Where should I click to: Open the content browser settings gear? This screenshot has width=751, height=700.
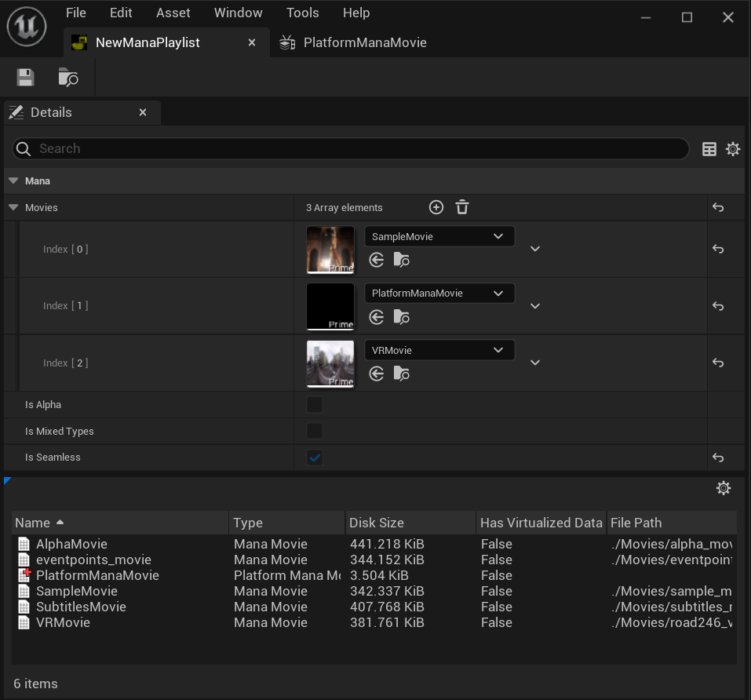click(x=723, y=487)
